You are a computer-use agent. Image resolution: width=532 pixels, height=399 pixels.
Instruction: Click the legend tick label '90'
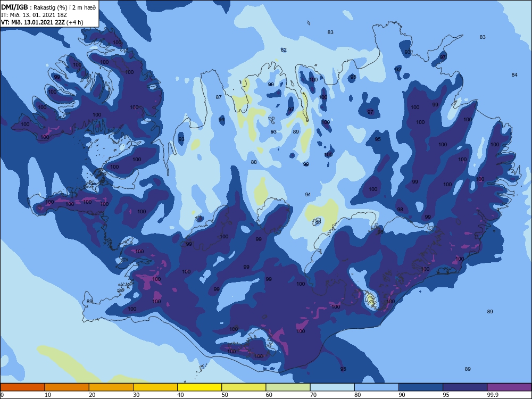pyautogui.click(x=402, y=395)
